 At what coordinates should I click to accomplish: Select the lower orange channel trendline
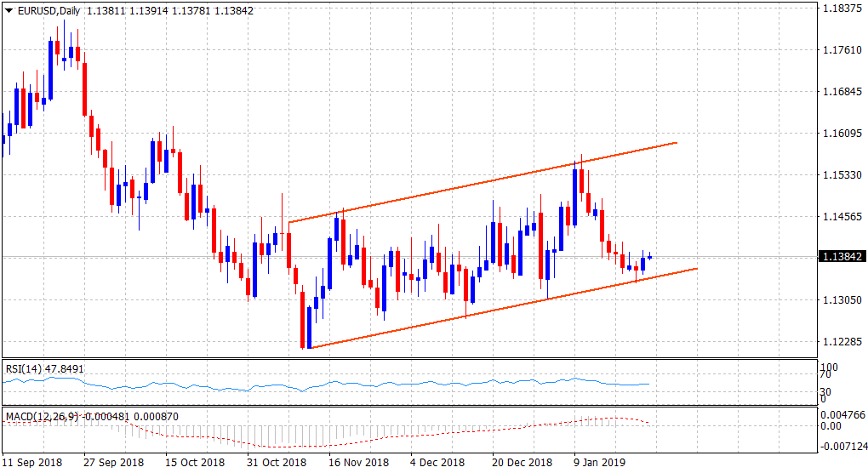[x=503, y=308]
